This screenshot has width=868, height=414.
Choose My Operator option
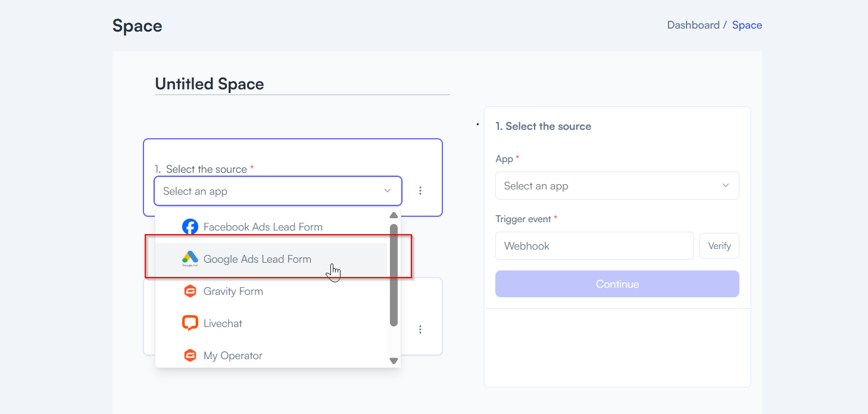tap(271, 356)
